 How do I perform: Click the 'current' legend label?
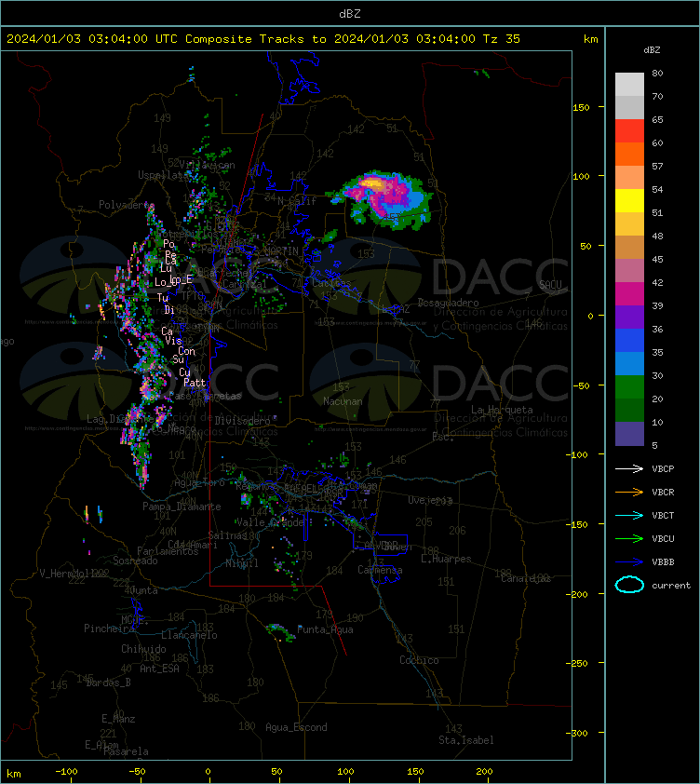coord(671,586)
